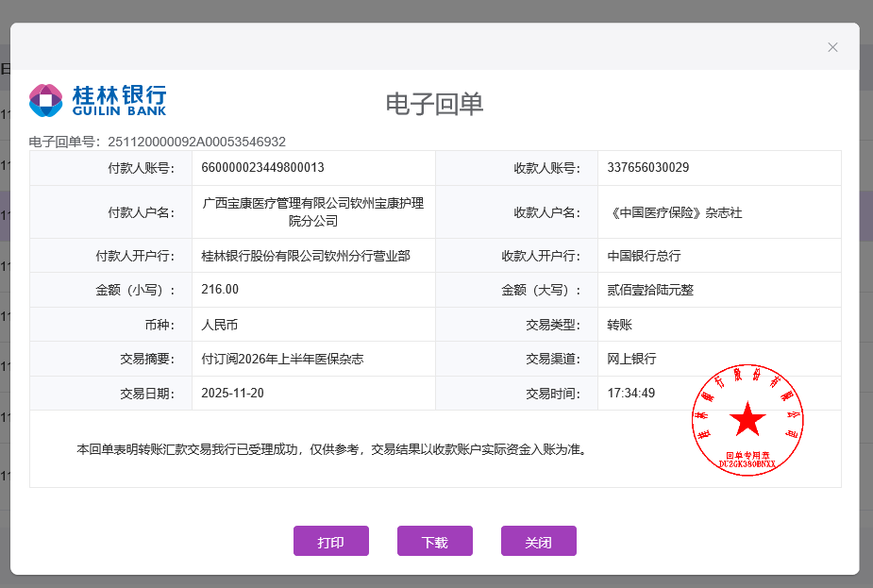Click the transaction summary text
The height and width of the screenshot is (588, 873).
pos(282,359)
